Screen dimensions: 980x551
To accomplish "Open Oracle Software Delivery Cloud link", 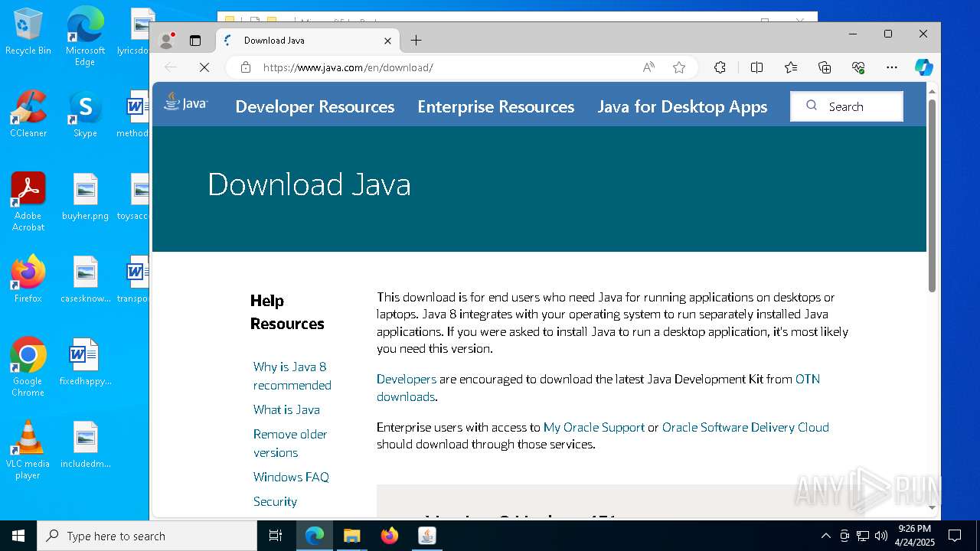I will 746,427.
